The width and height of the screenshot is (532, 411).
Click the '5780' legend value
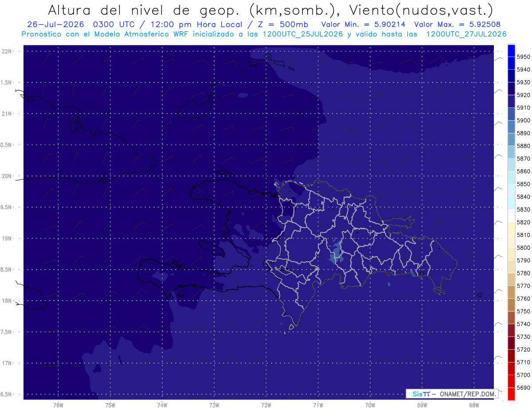coord(524,273)
